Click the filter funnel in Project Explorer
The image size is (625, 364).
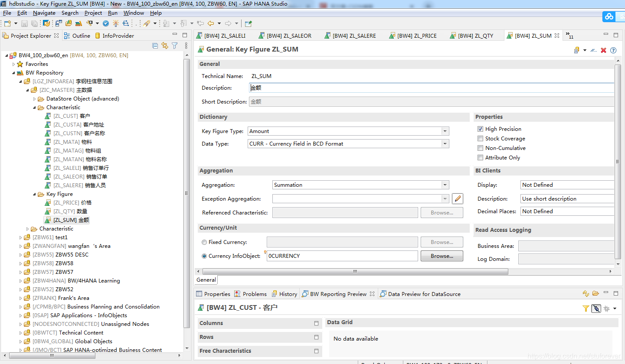(174, 45)
